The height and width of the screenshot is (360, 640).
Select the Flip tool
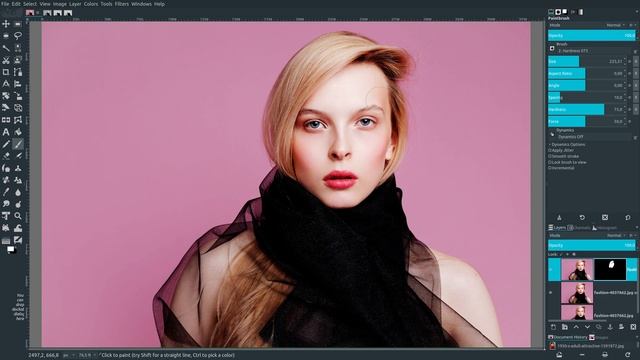point(6,120)
